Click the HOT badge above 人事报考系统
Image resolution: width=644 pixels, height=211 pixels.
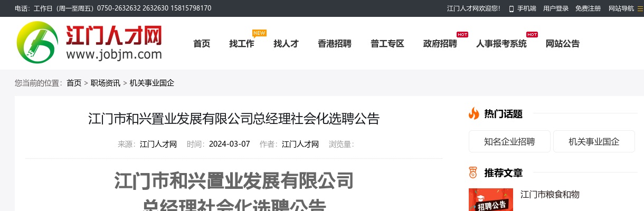pos(532,34)
